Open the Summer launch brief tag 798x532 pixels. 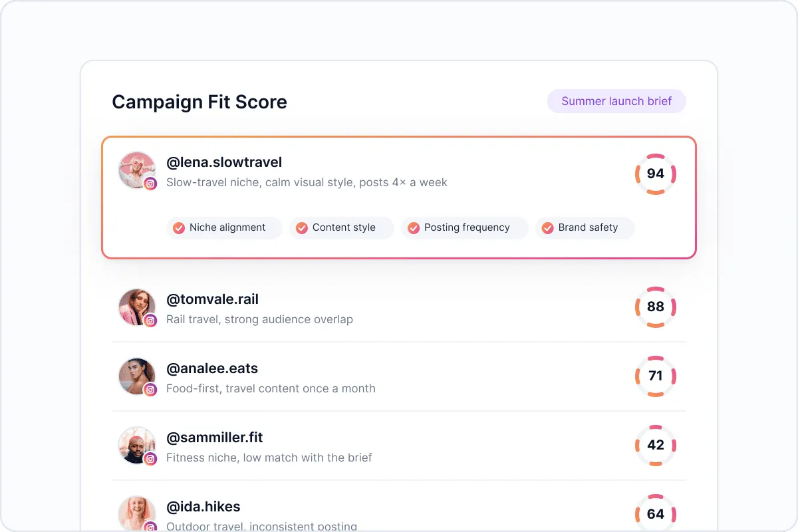coord(616,102)
